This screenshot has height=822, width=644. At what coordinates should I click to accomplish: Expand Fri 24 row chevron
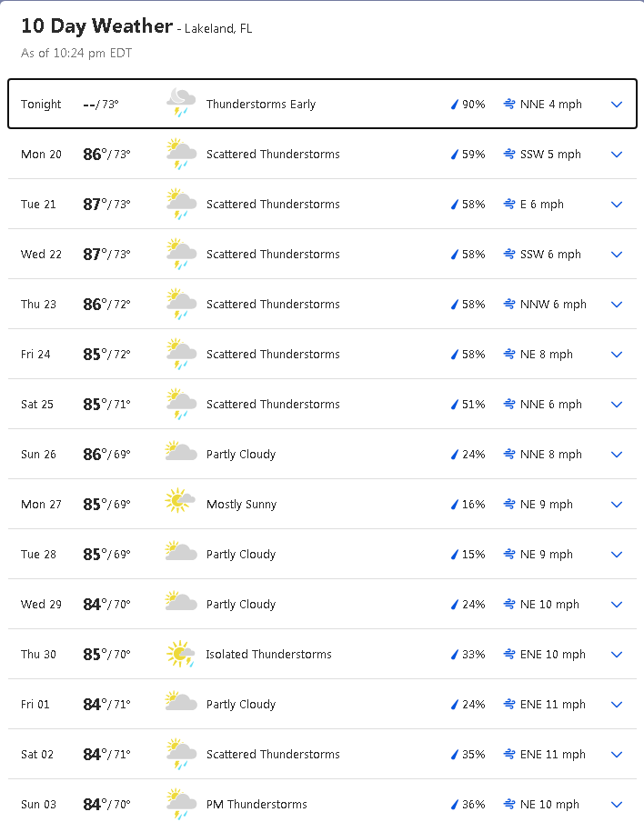coord(617,355)
